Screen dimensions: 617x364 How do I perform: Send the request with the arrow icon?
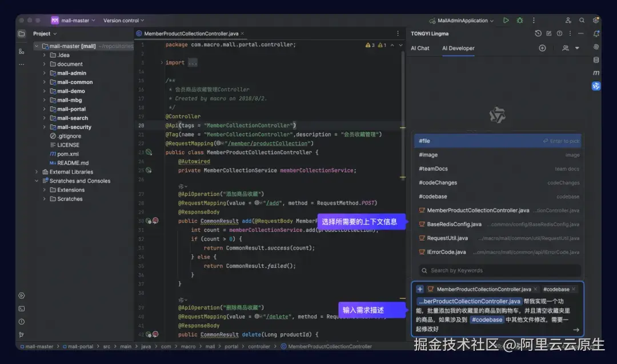(576, 330)
